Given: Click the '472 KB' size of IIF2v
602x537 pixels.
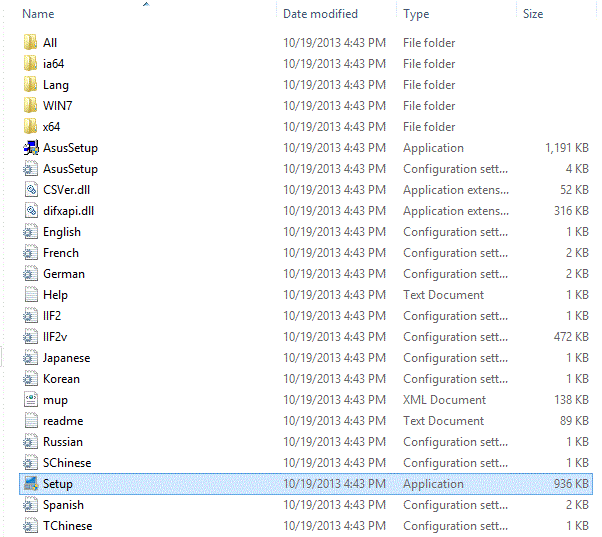Looking at the screenshot, I should point(571,337).
